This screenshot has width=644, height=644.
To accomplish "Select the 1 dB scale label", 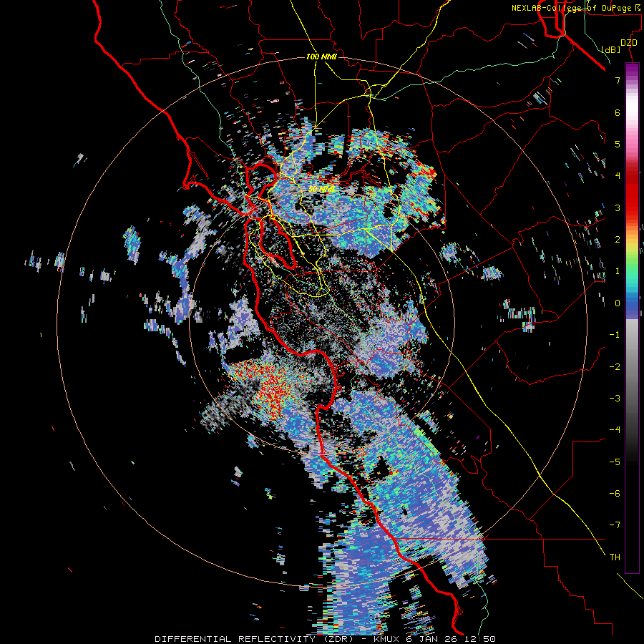I will point(618,271).
